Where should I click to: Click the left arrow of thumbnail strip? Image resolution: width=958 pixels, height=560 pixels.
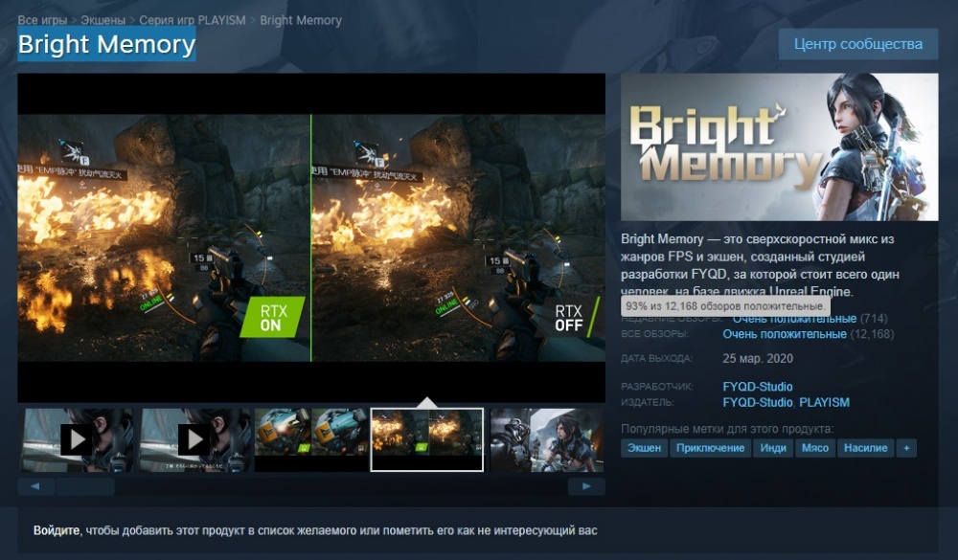click(35, 486)
